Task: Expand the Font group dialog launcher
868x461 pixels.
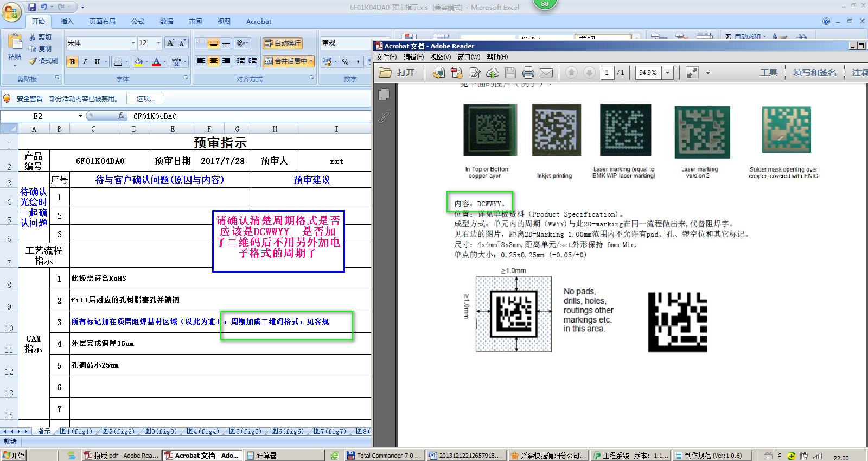Action: tap(186, 79)
